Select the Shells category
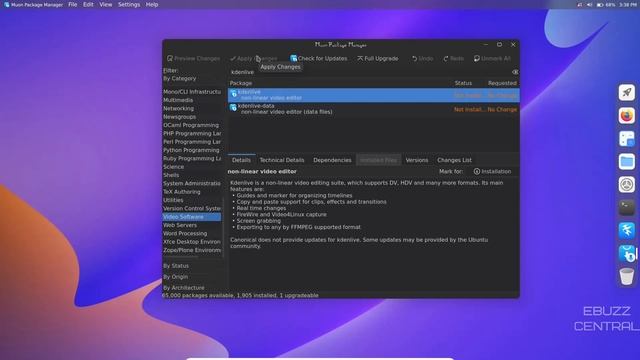The image size is (640, 360). (x=171, y=175)
